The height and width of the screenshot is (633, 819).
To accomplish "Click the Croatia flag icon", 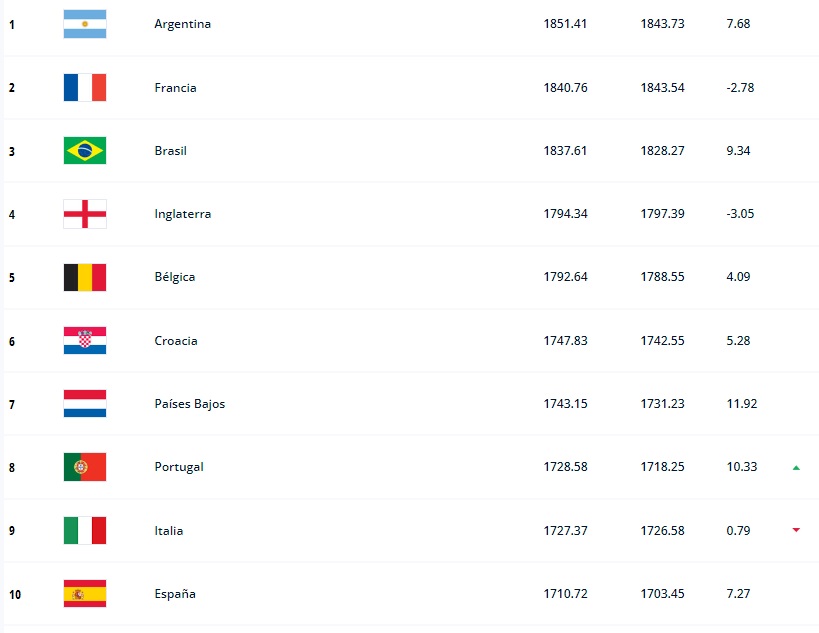I will click(x=85, y=341).
